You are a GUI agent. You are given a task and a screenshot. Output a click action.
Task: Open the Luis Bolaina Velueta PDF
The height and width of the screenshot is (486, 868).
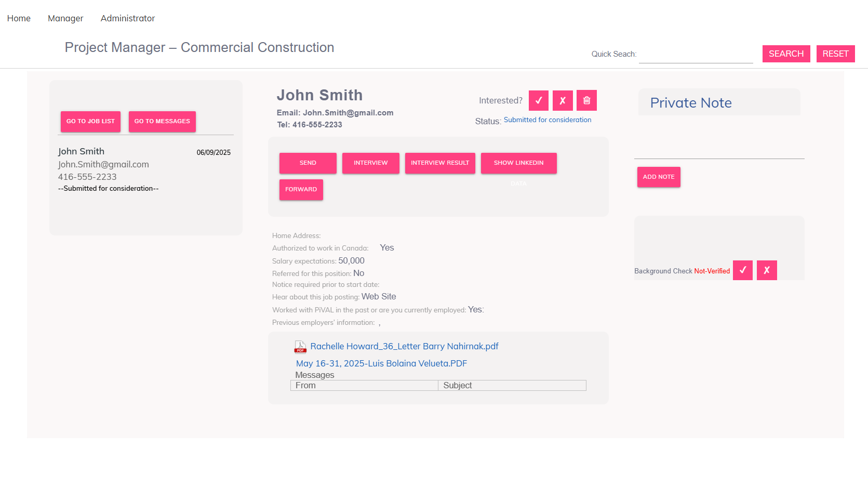pos(381,363)
